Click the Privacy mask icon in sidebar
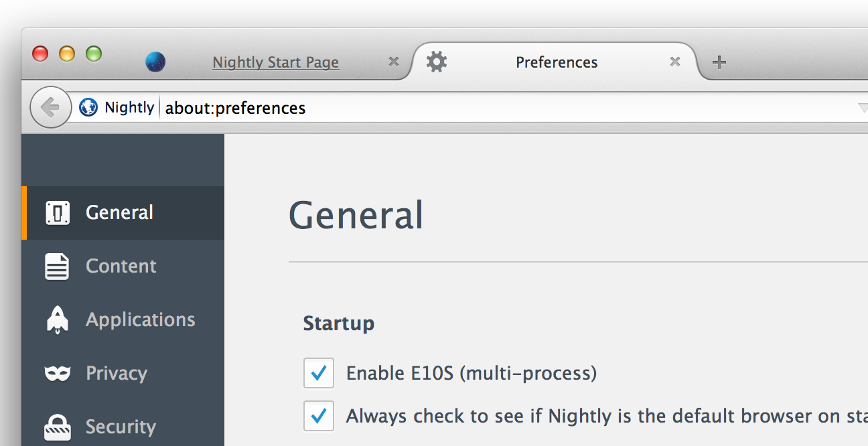Screen dimensions: 868x446 pos(58,373)
